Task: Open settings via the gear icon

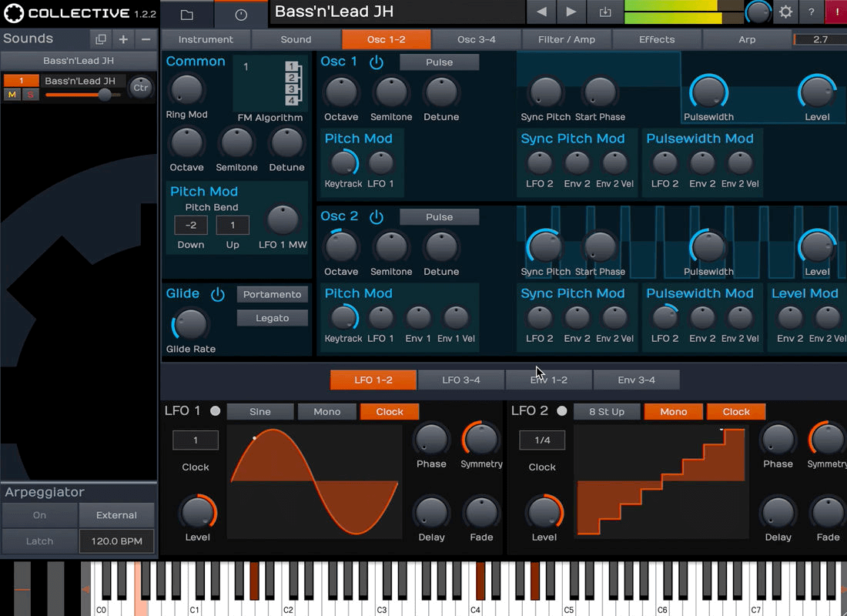Action: (785, 12)
